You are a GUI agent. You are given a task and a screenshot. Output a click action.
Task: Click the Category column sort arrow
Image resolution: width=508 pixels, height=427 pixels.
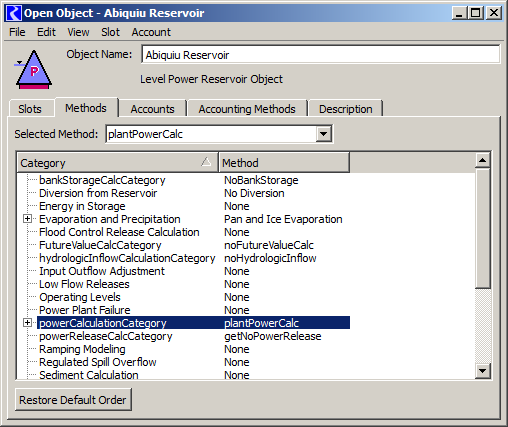pyautogui.click(x=206, y=162)
